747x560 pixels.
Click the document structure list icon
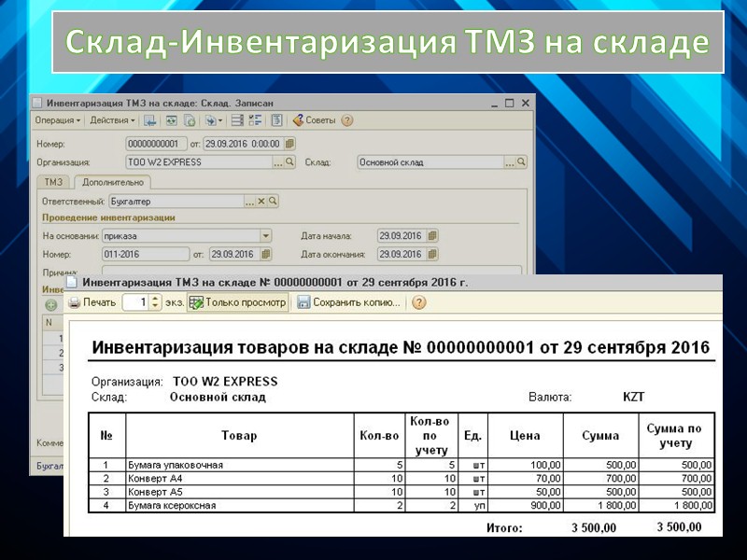[237, 120]
